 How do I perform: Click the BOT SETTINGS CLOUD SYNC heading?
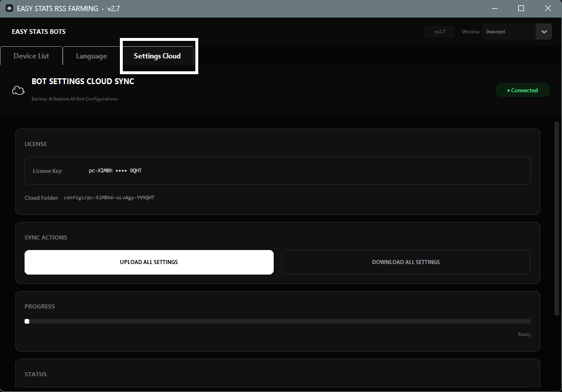tap(83, 81)
